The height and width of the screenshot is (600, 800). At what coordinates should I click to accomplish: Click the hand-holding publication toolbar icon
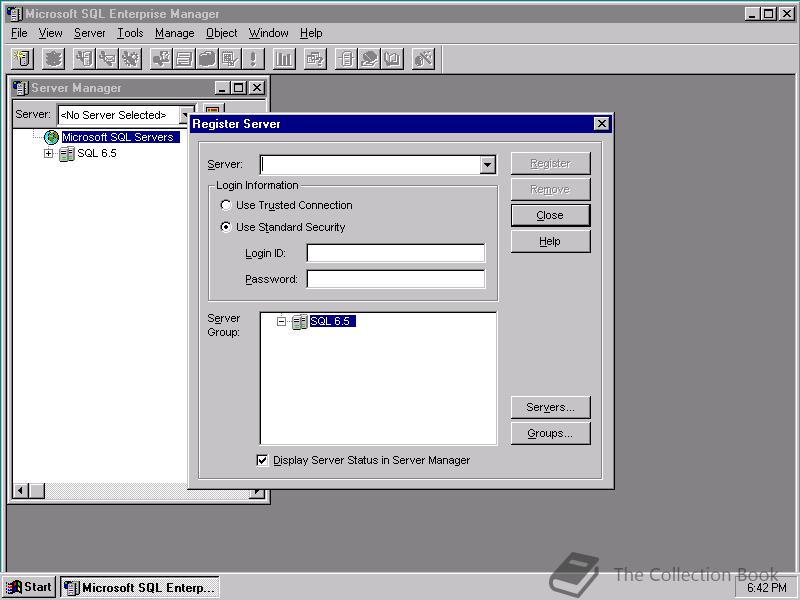[x=369, y=59]
